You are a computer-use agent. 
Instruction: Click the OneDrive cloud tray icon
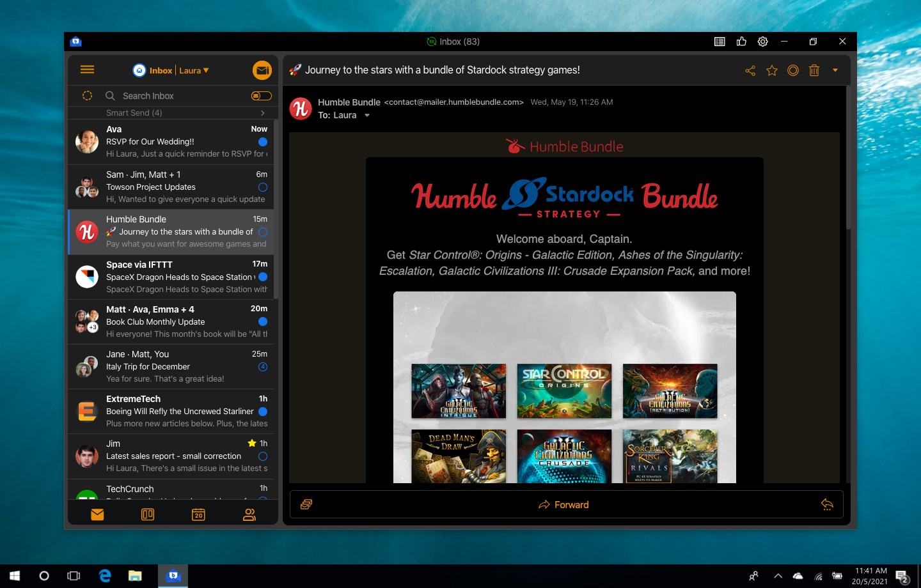tap(798, 576)
